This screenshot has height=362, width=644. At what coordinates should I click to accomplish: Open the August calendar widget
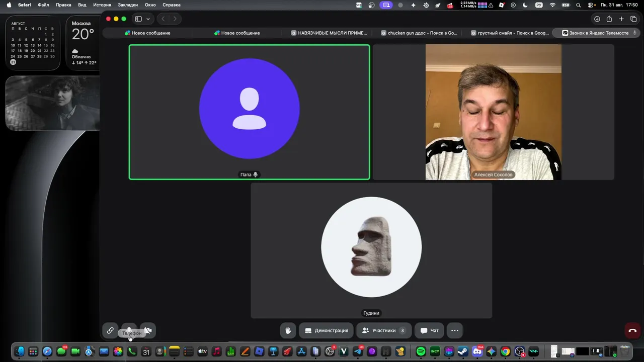(x=33, y=43)
